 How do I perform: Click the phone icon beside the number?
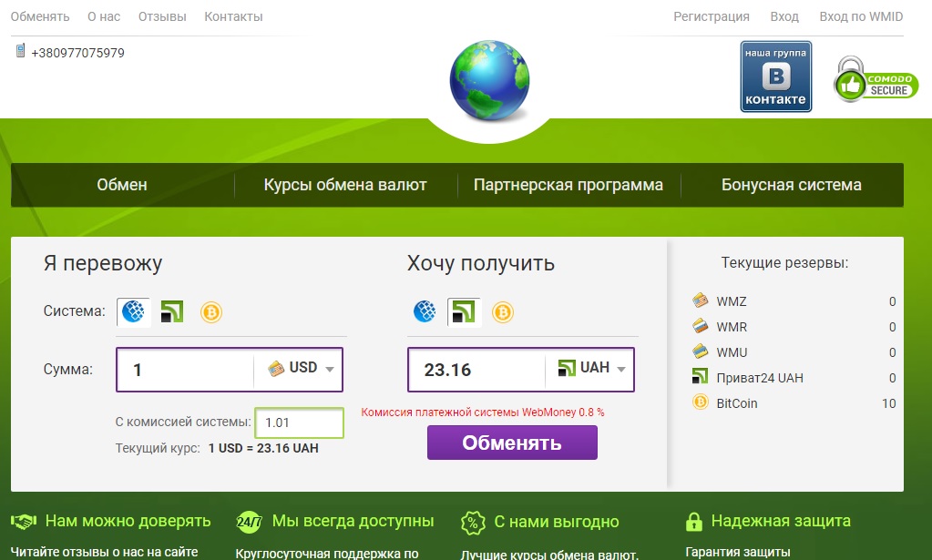(x=20, y=50)
